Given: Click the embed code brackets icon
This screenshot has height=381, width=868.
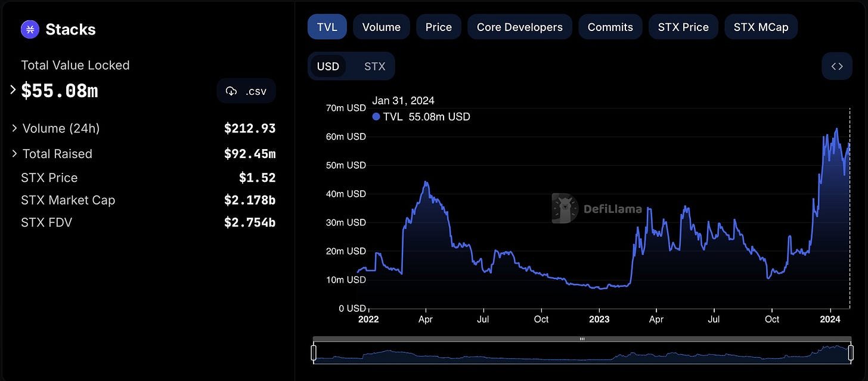Looking at the screenshot, I should (837, 66).
